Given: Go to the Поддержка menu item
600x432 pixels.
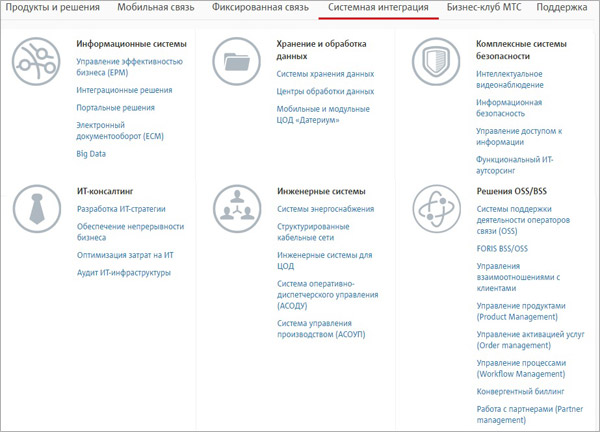Looking at the screenshot, I should coord(562,7).
